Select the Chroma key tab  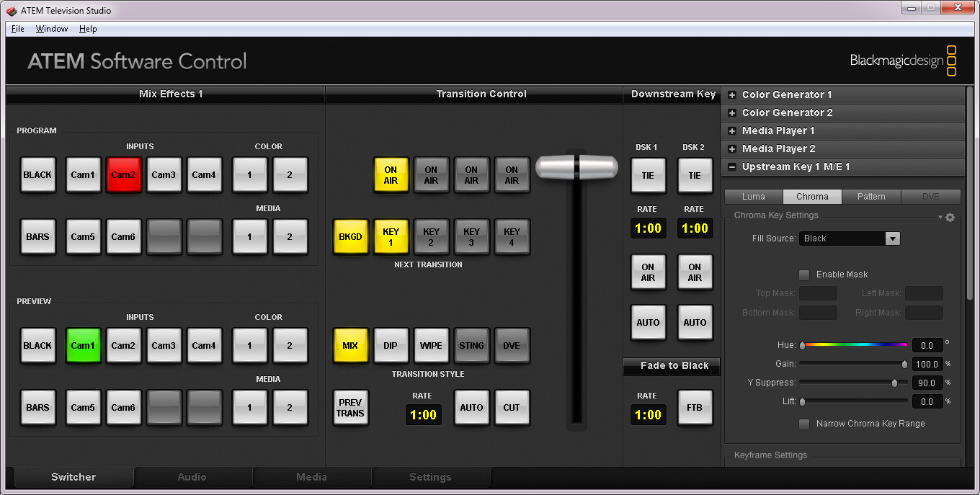click(812, 197)
